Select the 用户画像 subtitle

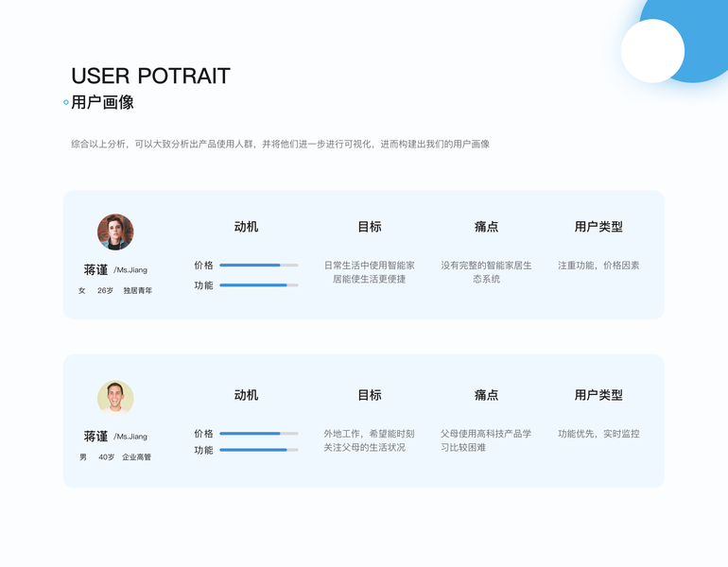(103, 102)
